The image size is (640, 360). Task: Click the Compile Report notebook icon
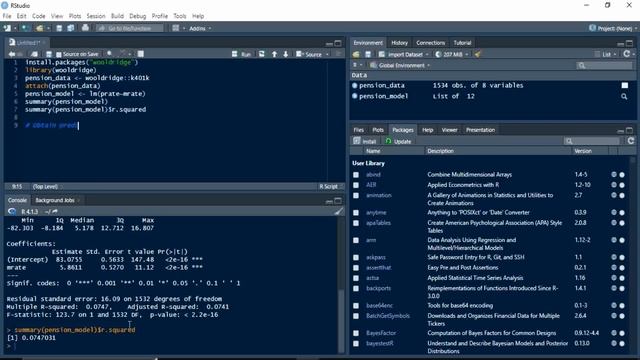coord(141,54)
